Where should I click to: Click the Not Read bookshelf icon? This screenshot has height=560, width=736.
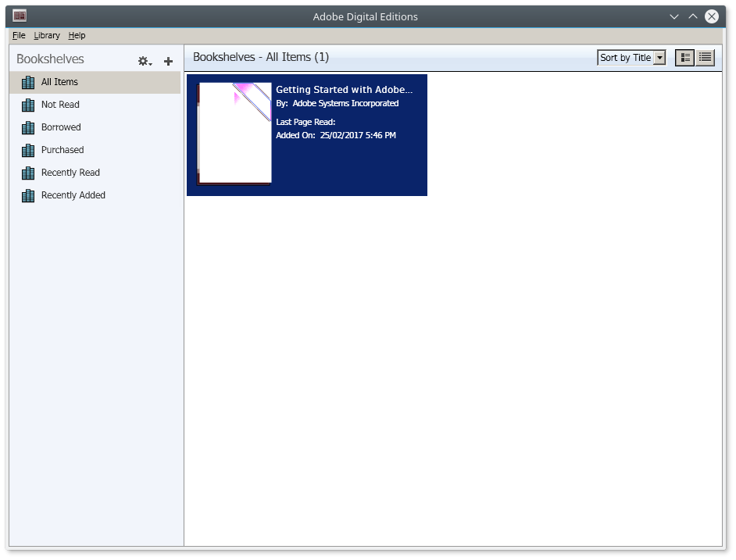tap(29, 105)
